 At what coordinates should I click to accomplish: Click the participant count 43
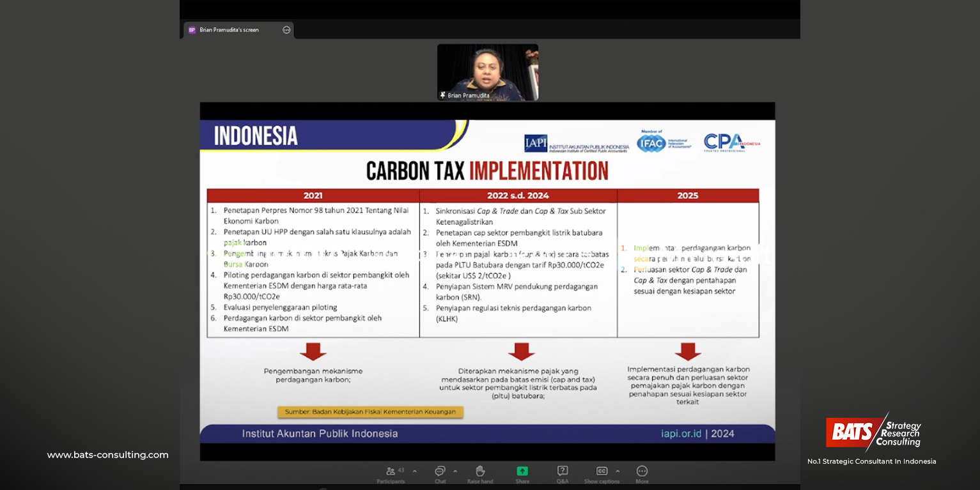point(401,470)
